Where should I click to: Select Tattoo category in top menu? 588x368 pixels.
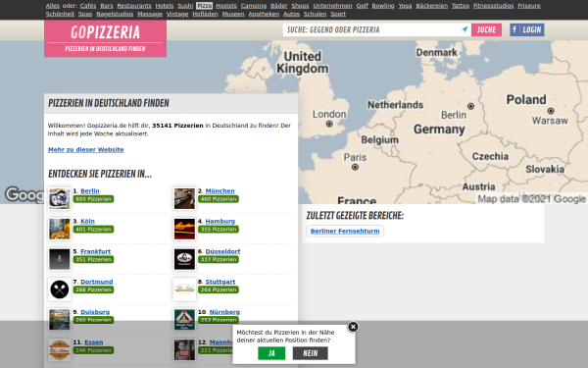coord(461,6)
